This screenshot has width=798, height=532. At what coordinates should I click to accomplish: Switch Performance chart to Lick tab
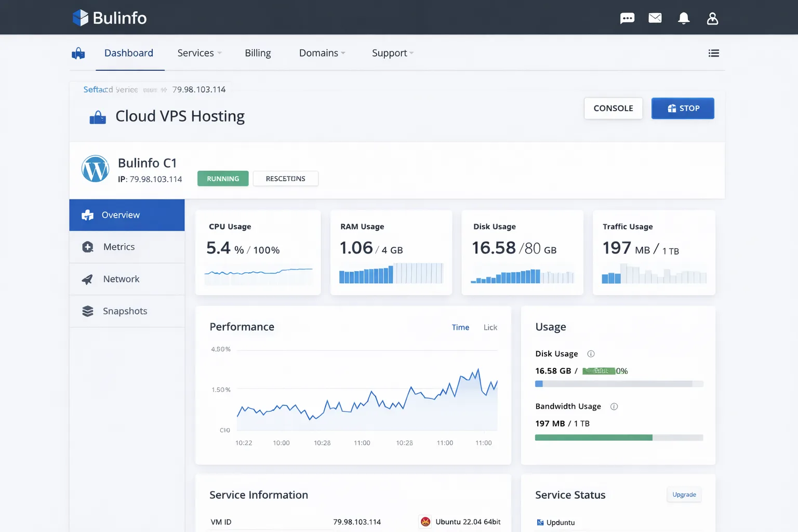pos(490,327)
